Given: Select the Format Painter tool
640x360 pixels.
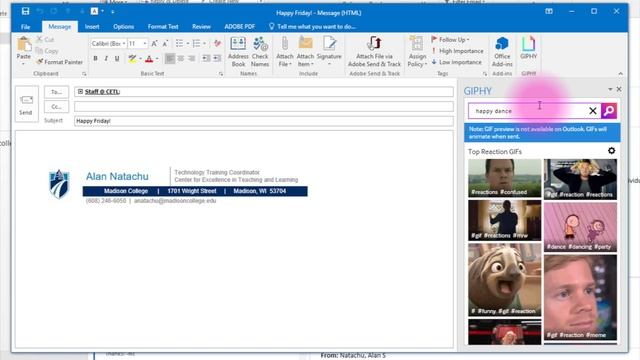Looking at the screenshot, I should coord(60,62).
